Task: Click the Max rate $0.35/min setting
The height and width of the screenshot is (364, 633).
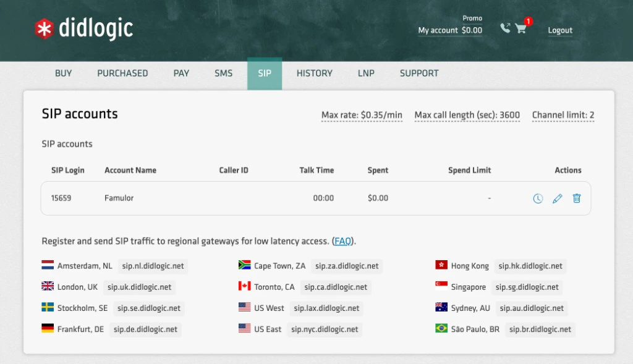Action: coord(362,115)
